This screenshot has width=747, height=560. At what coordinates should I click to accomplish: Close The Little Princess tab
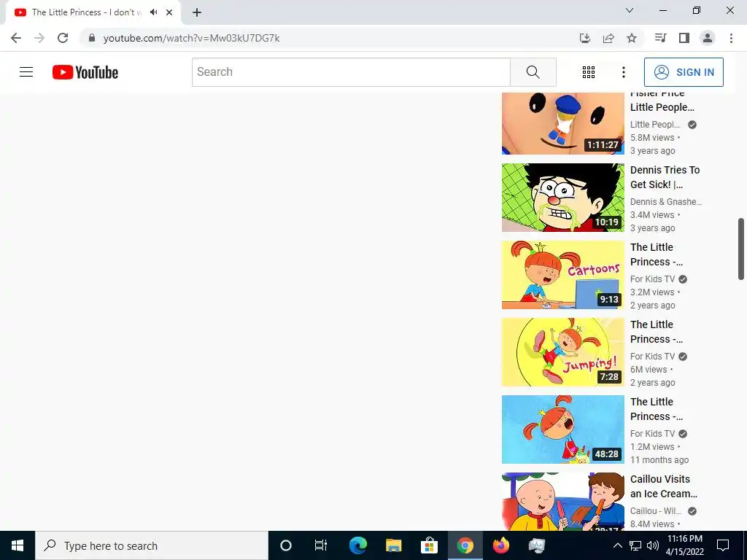click(x=169, y=12)
